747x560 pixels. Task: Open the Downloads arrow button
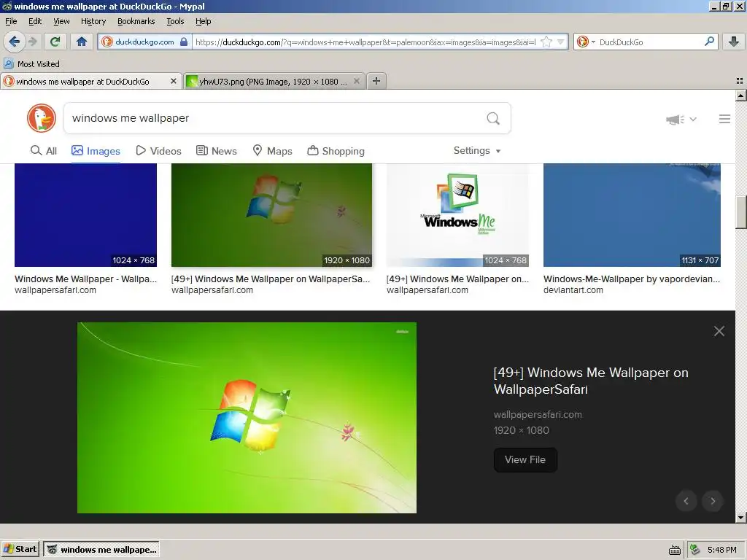(x=734, y=42)
